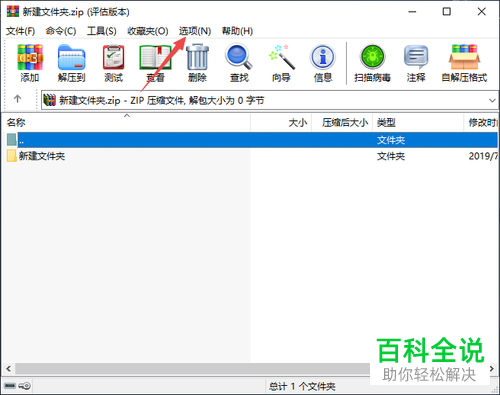Sort by Size (大小) column header
The image size is (500, 395).
[x=281, y=123]
